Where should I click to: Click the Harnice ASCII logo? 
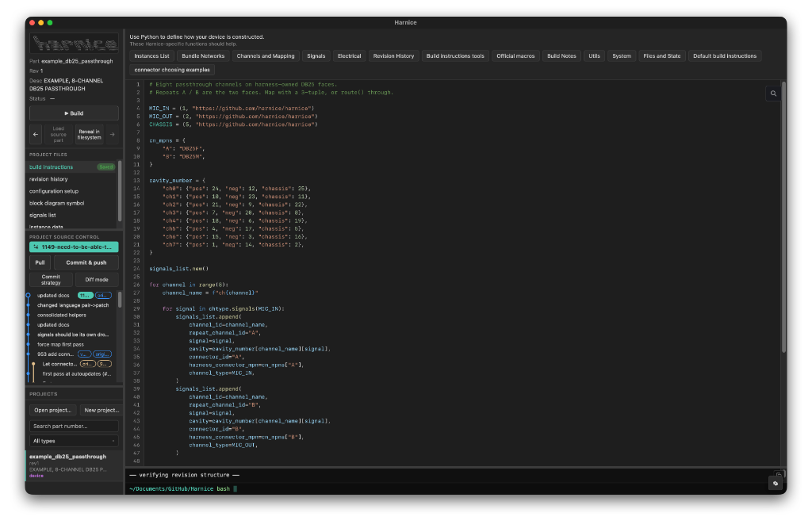coord(74,44)
